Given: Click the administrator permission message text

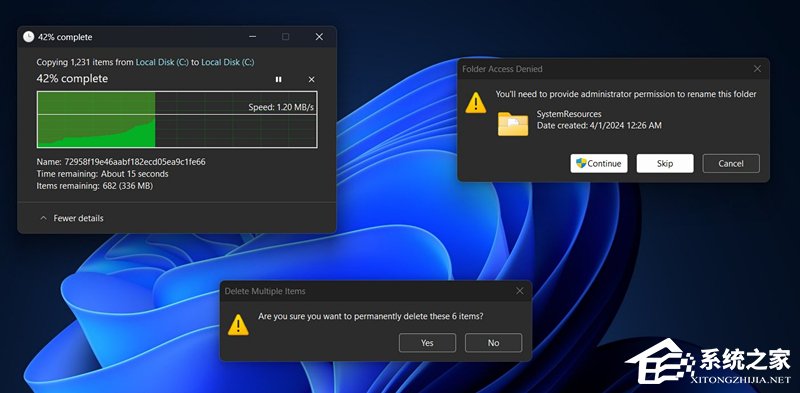Looking at the screenshot, I should pyautogui.click(x=626, y=94).
